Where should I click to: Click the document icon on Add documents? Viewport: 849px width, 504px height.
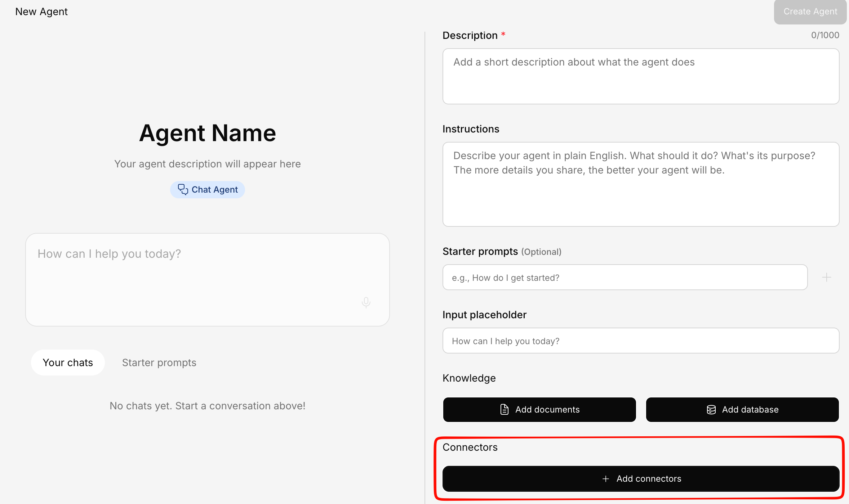pyautogui.click(x=504, y=409)
